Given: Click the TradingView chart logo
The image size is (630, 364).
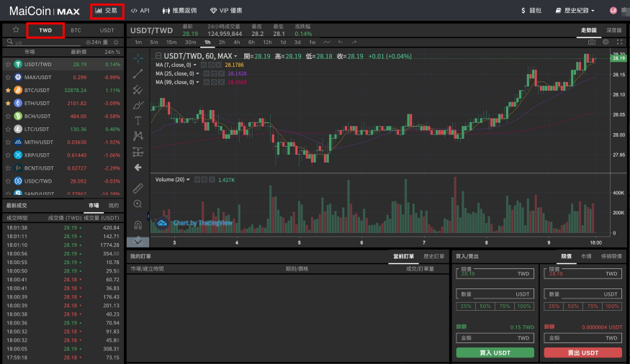Looking at the screenshot, I should point(162,223).
